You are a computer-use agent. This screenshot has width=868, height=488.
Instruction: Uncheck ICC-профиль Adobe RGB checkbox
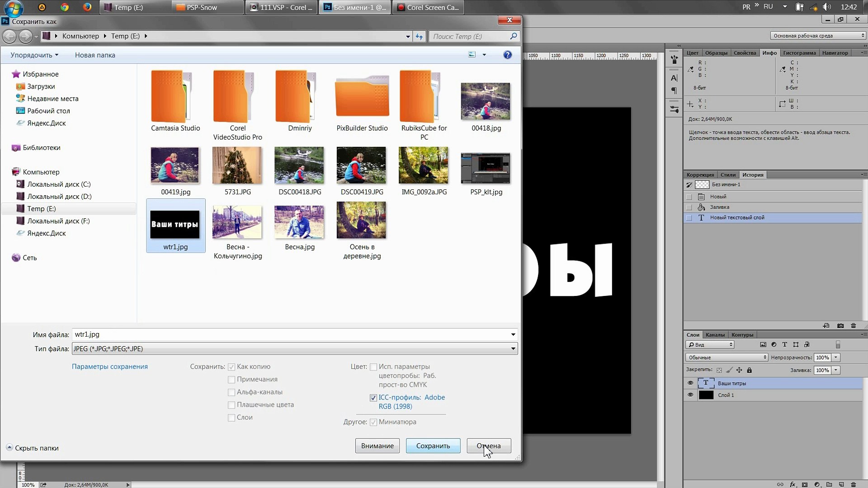tap(373, 398)
